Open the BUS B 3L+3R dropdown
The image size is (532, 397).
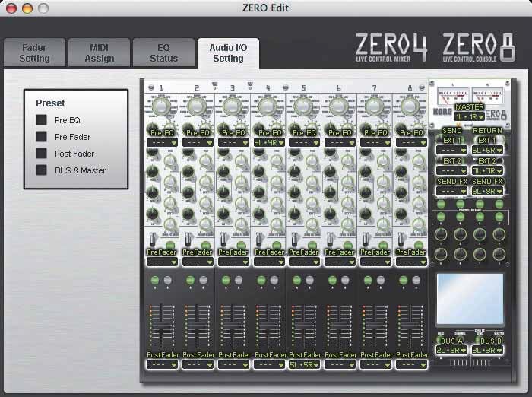487,350
